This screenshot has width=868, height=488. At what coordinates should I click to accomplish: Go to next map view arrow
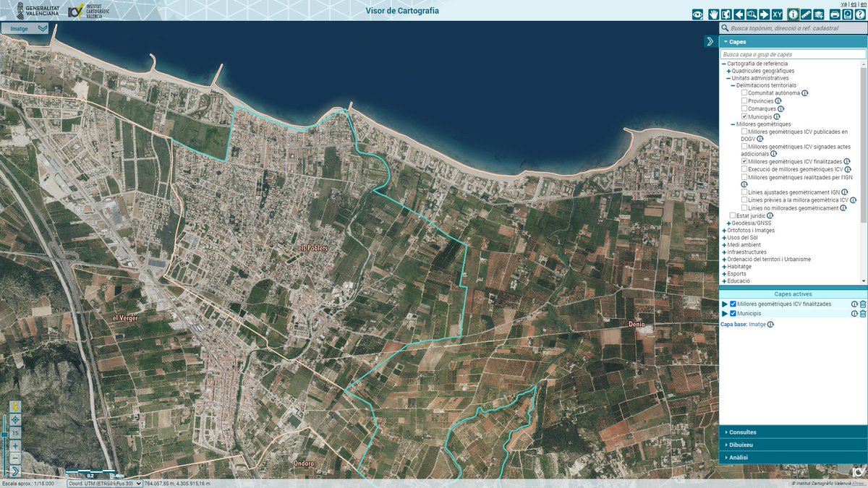coord(765,14)
